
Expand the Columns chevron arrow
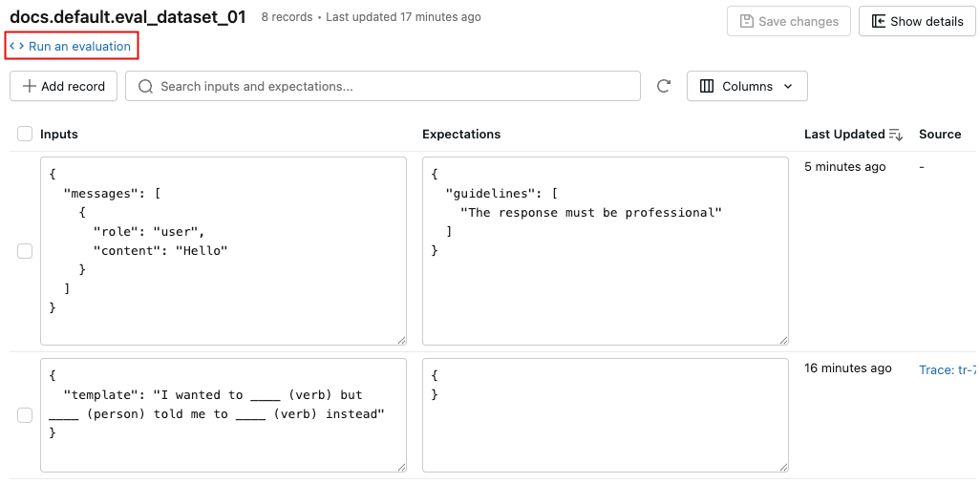tap(788, 86)
